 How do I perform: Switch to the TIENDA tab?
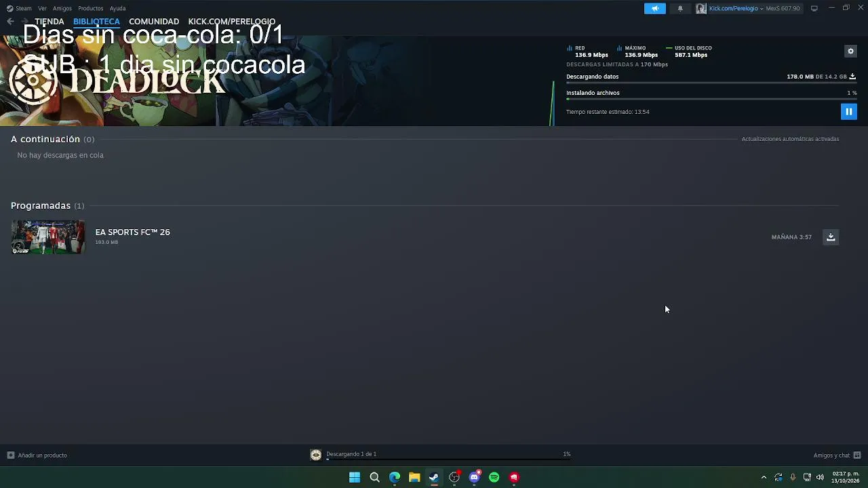click(x=50, y=22)
